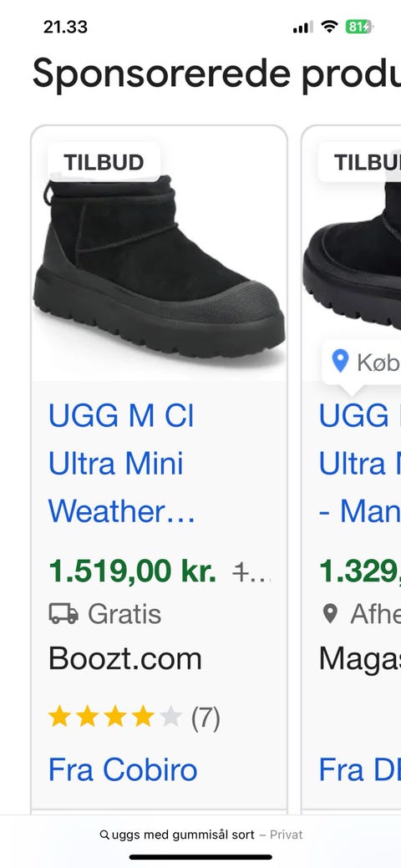Tap the first yellow rating star

pos(59,716)
